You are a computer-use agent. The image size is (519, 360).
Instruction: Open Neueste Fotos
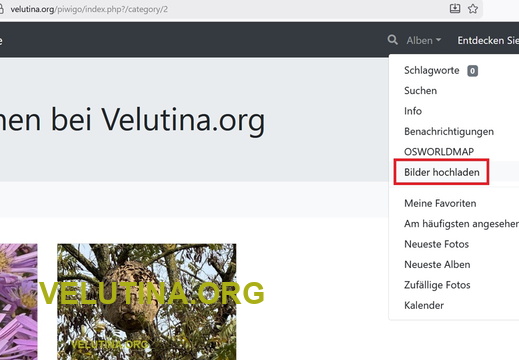pos(436,244)
